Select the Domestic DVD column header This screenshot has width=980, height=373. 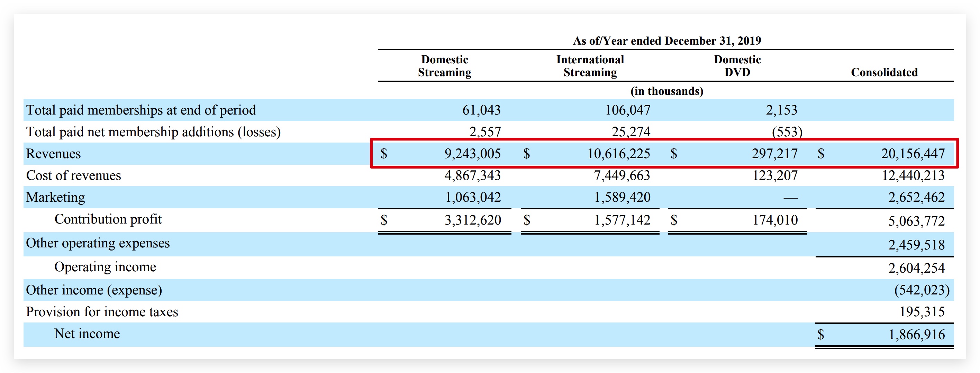737,66
